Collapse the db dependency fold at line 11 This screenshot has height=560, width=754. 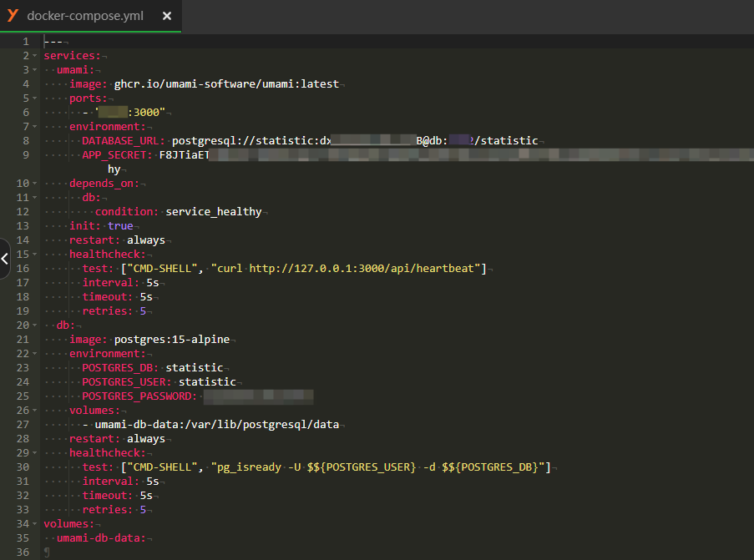pos(34,198)
